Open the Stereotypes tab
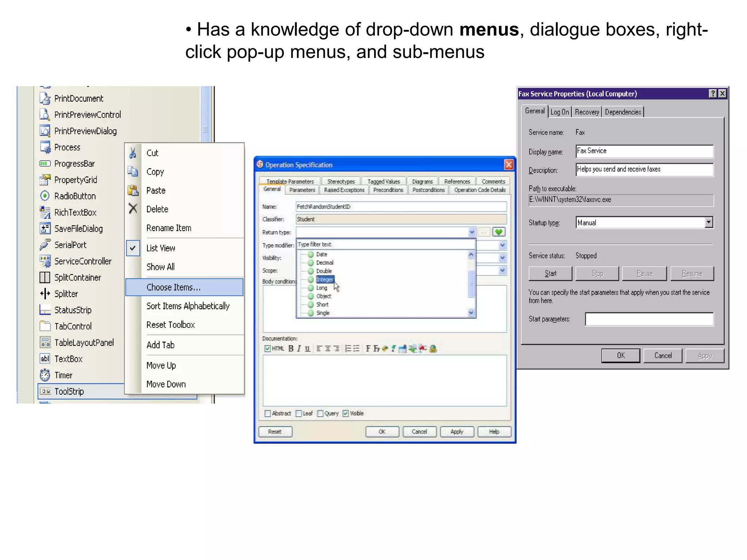 click(341, 181)
